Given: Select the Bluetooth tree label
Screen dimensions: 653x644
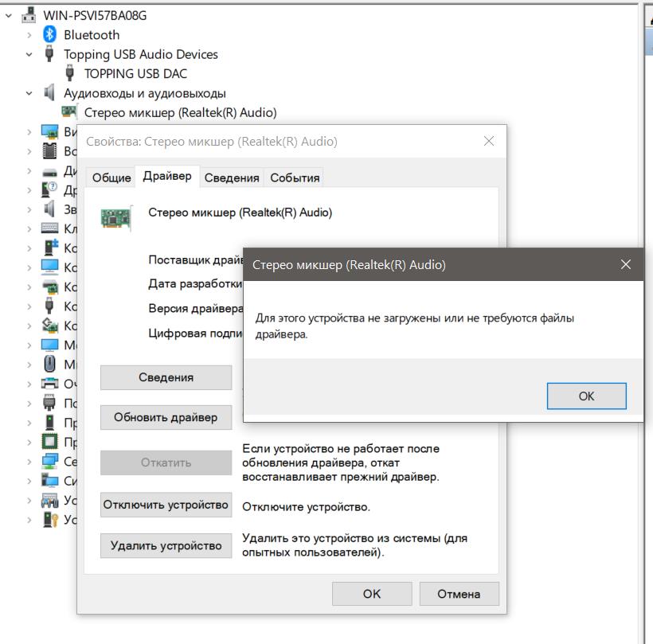Looking at the screenshot, I should click(x=92, y=35).
